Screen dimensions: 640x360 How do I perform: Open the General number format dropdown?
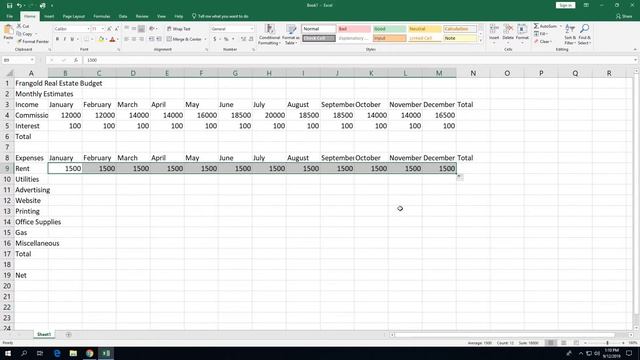[252, 29]
